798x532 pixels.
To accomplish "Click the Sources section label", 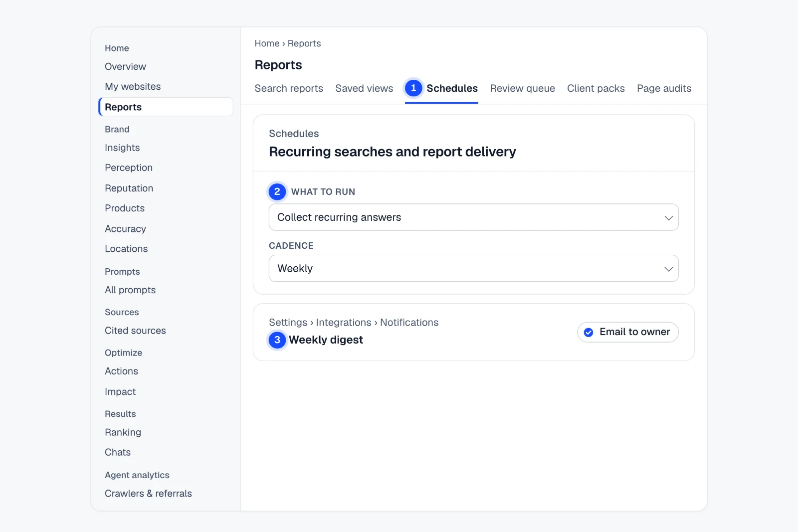I will (x=122, y=312).
